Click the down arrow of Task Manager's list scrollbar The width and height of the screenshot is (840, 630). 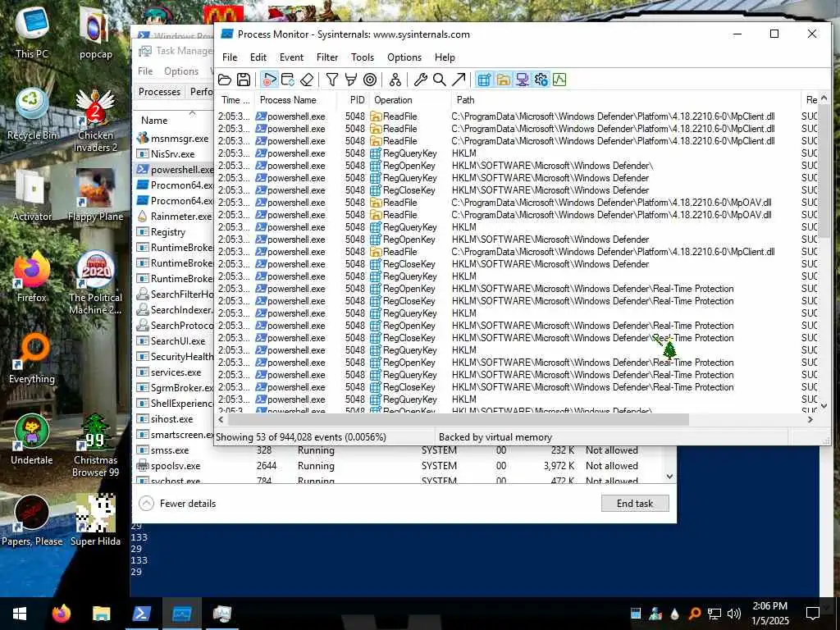[669, 477]
